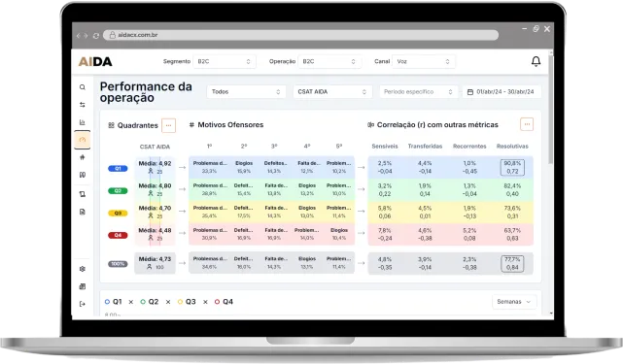Click the logout sidebar icon
The height and width of the screenshot is (364, 623).
[x=83, y=304]
